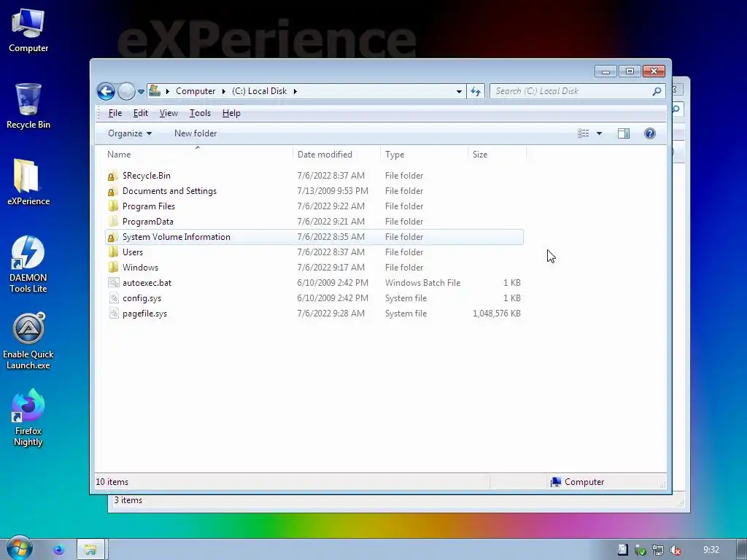Go back with the Back arrow button
The width and height of the screenshot is (747, 560).
(x=106, y=91)
